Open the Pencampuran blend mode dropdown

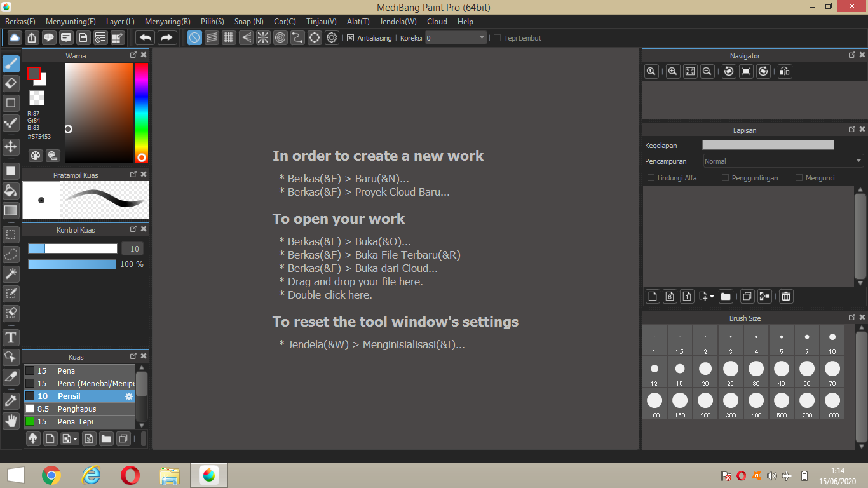tap(783, 161)
